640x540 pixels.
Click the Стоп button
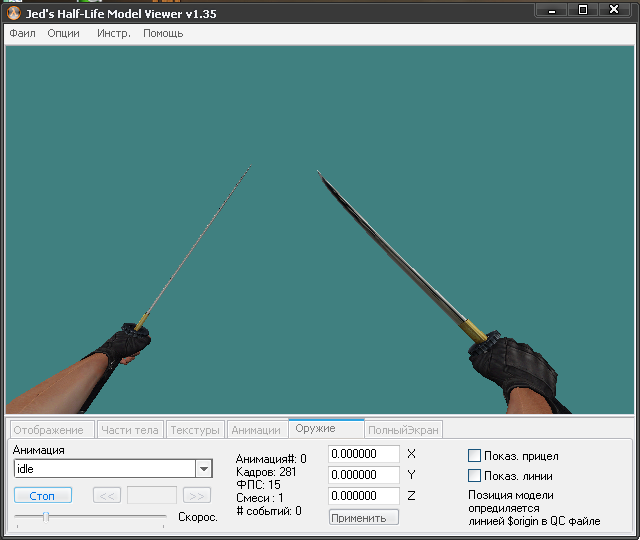click(x=43, y=496)
